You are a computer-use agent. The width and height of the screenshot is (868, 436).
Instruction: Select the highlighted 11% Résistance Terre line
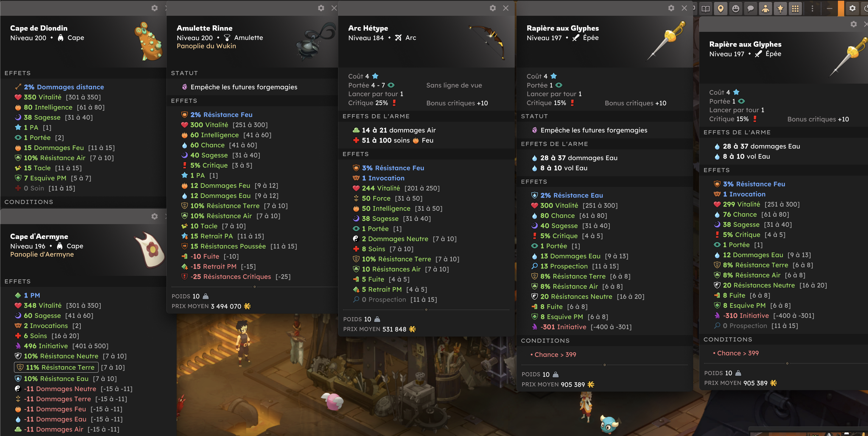coord(56,367)
